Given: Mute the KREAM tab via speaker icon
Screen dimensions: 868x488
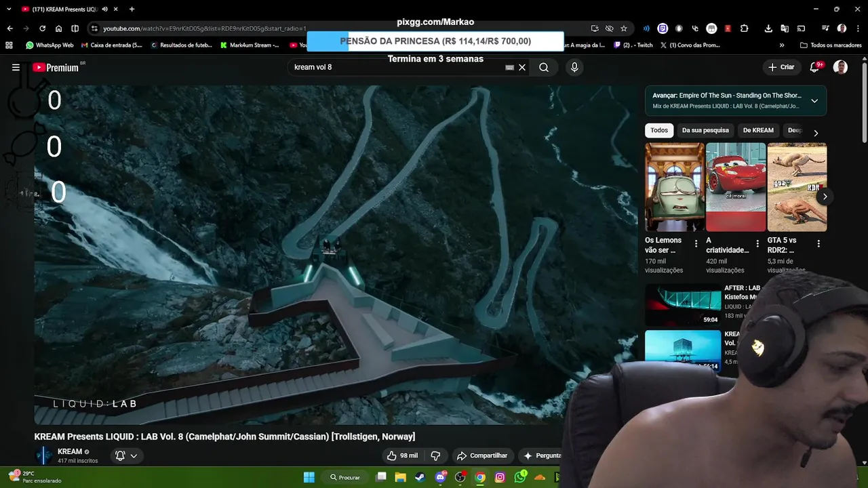Looking at the screenshot, I should [x=104, y=9].
